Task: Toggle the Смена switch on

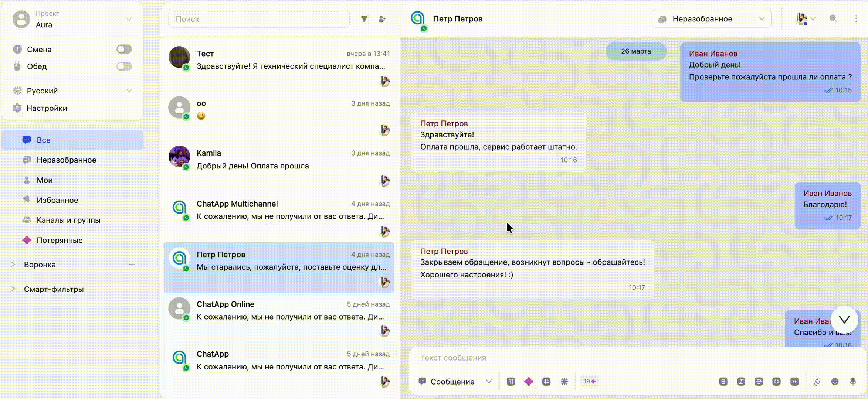Action: point(124,49)
